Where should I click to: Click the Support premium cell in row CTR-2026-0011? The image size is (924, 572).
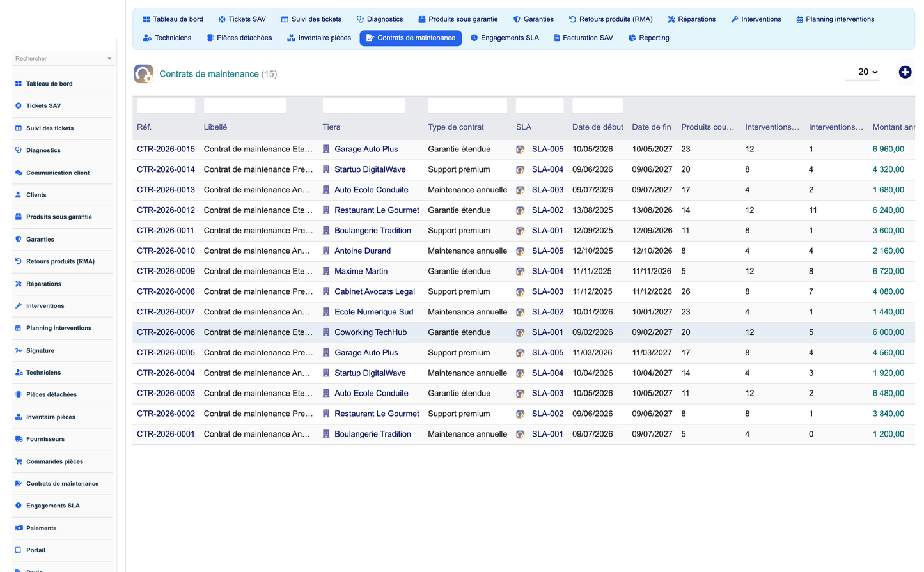[459, 231]
